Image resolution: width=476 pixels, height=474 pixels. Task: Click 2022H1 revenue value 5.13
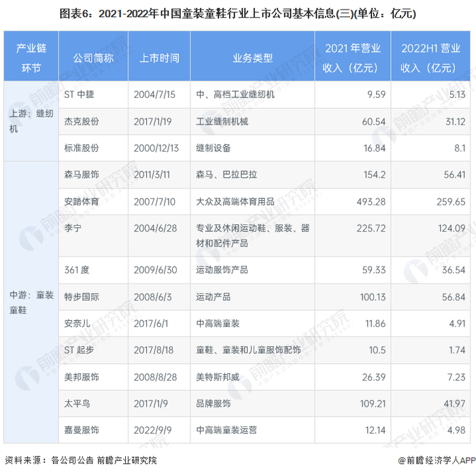457,95
